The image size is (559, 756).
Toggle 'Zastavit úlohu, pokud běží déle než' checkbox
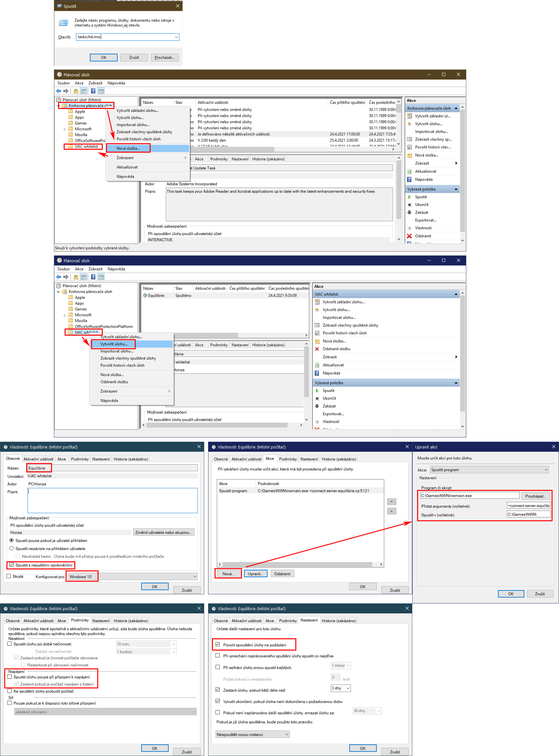coord(217,690)
